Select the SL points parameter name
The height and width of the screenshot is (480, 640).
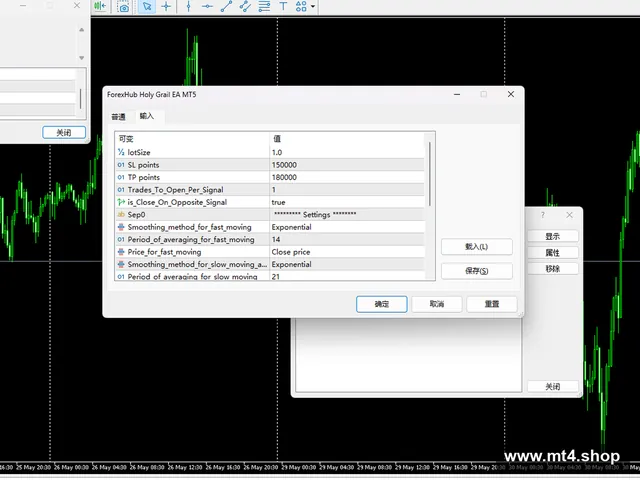pyautogui.click(x=143, y=165)
